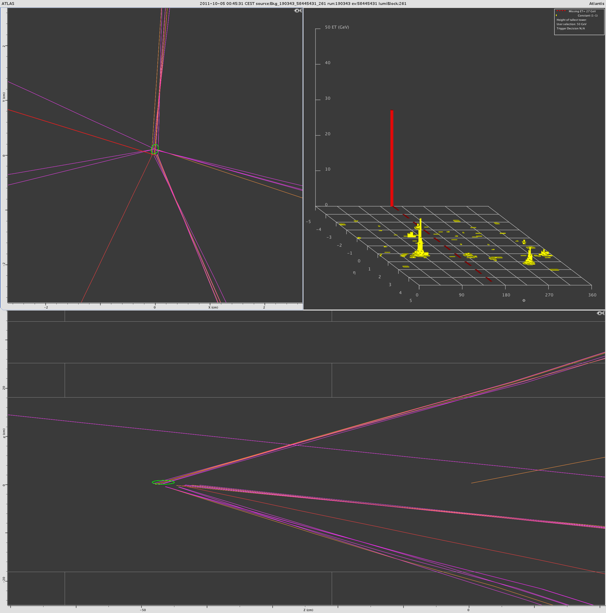Click the 180 tick on the phi axis
The width and height of the screenshot is (606, 613).
pos(505,295)
